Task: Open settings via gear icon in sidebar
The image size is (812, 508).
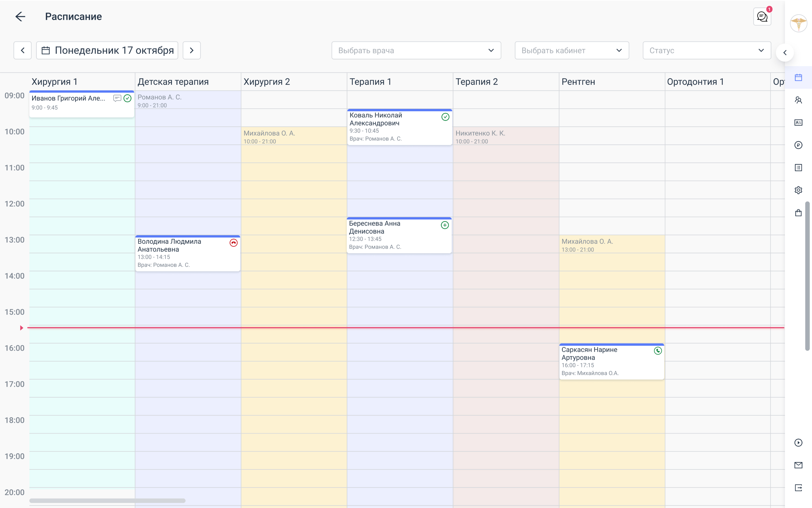Action: click(799, 190)
